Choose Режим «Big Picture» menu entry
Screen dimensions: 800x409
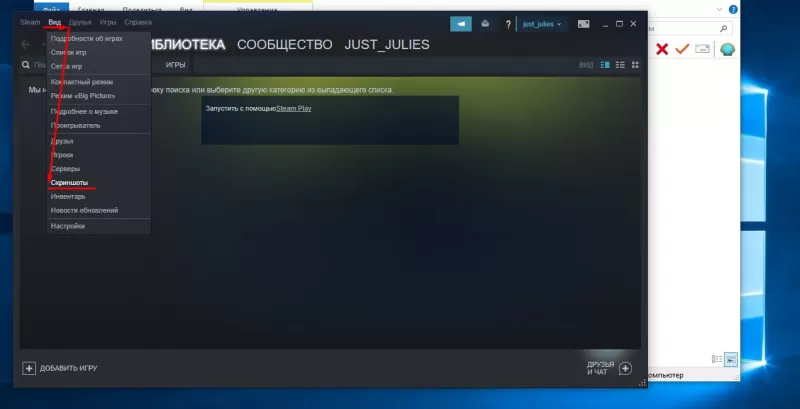[98, 96]
